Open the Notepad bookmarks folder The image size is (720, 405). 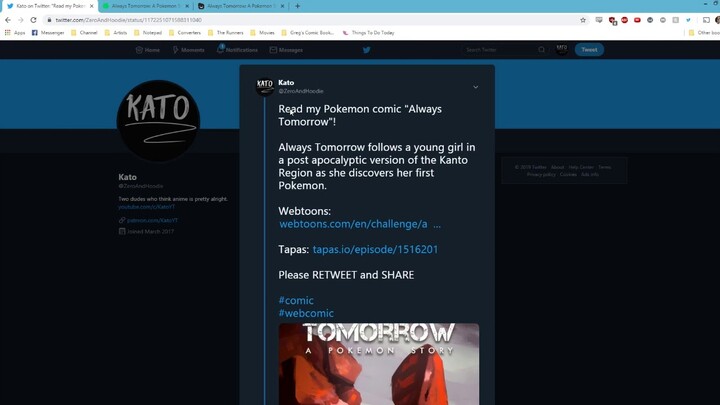pos(148,33)
